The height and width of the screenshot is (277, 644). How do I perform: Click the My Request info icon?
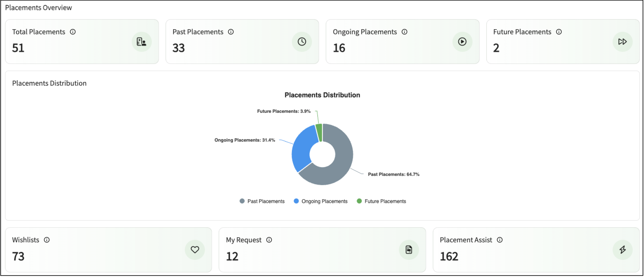coord(269,240)
